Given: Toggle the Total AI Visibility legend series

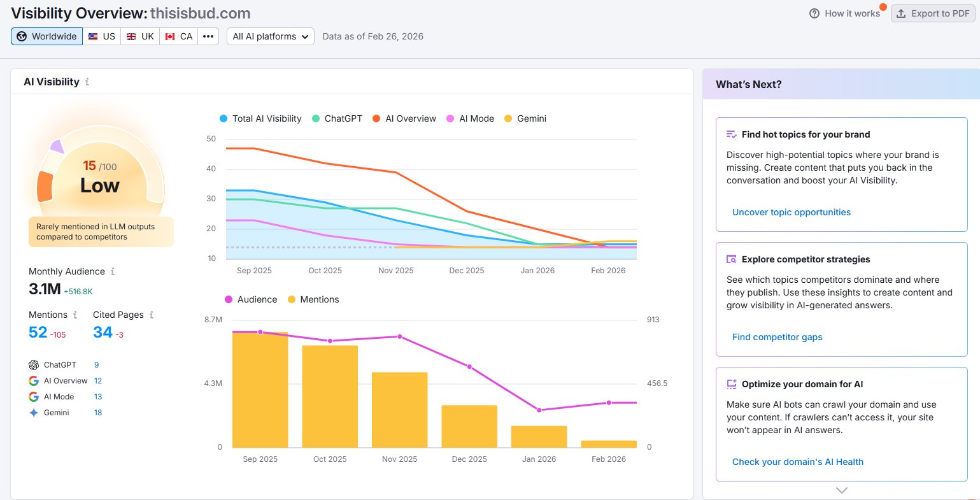Looking at the screenshot, I should [x=260, y=118].
